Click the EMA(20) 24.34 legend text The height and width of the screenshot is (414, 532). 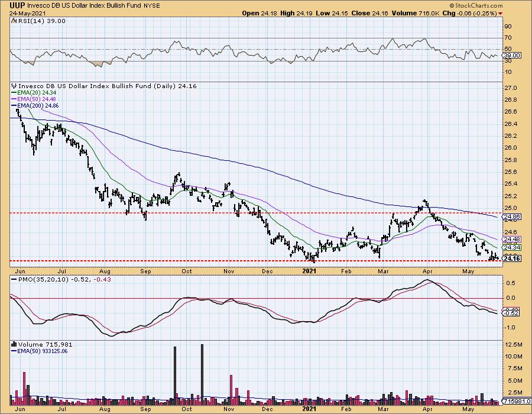pyautogui.click(x=37, y=93)
